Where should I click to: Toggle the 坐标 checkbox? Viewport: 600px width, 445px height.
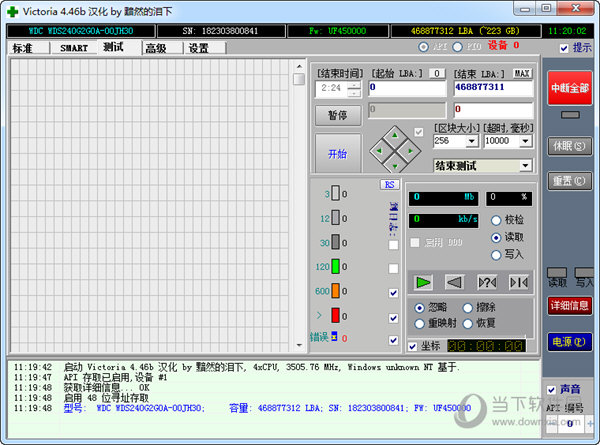[x=412, y=347]
